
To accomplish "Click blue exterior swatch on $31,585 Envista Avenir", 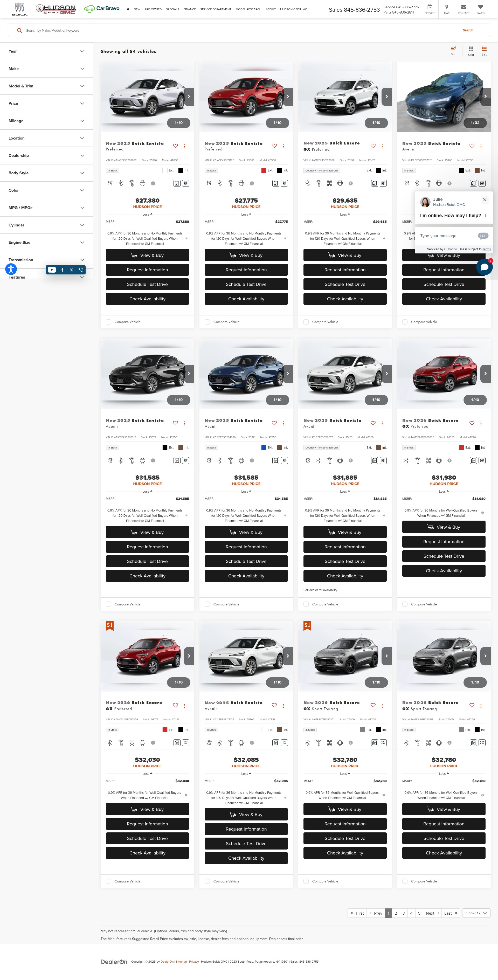I will tap(264, 447).
